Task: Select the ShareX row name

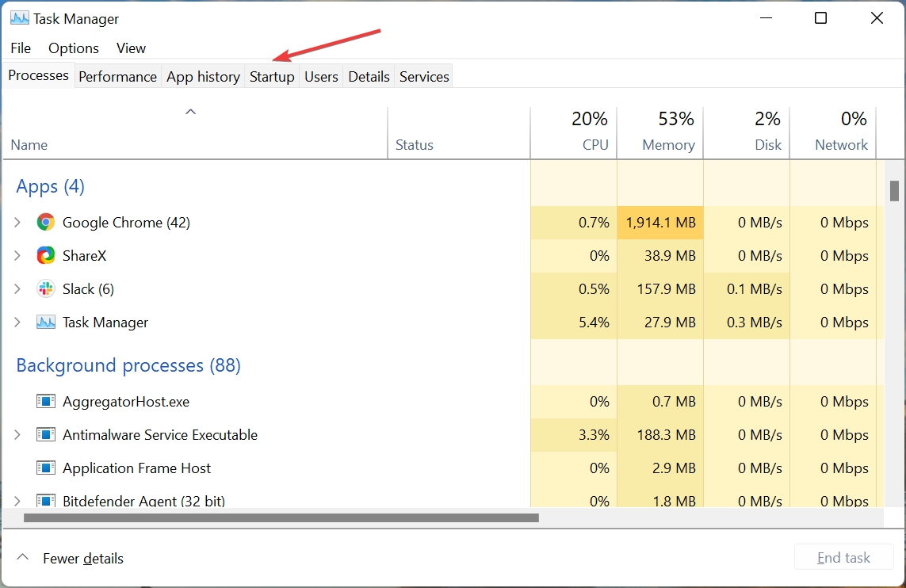Action: point(84,255)
